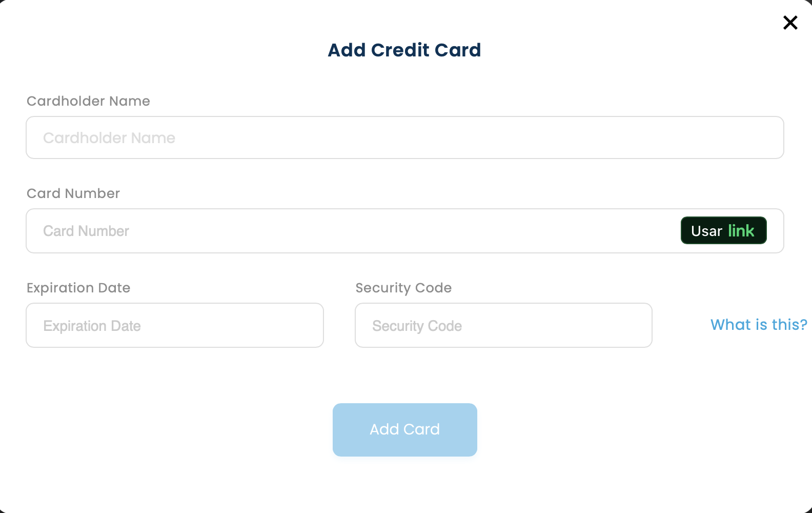Click the Expiration Date label above field

click(78, 288)
